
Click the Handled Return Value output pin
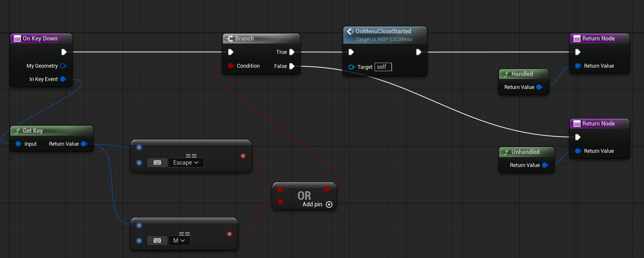(x=539, y=87)
